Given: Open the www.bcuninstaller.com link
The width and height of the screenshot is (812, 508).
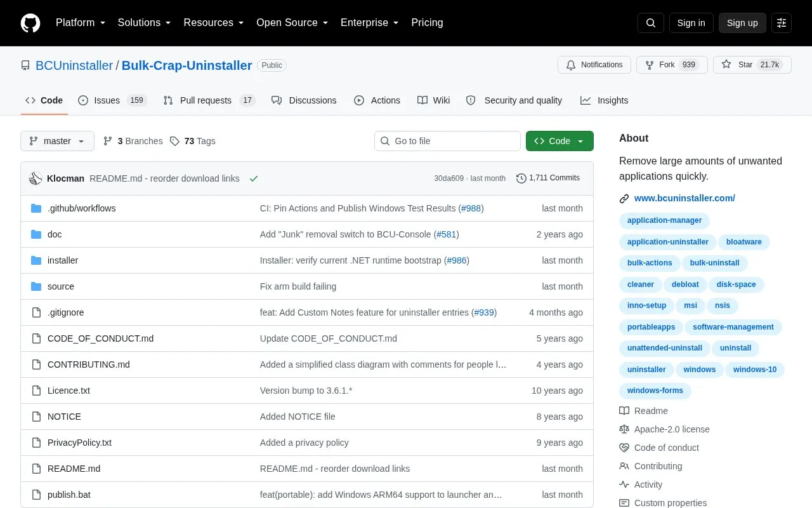Looking at the screenshot, I should pos(684,198).
